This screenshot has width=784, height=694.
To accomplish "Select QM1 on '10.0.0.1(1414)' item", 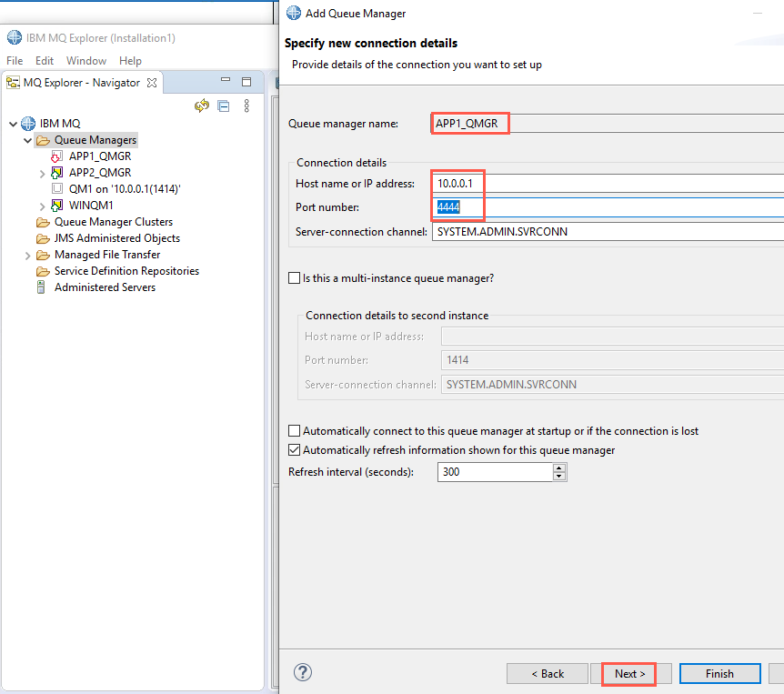I will pyautogui.click(x=125, y=189).
